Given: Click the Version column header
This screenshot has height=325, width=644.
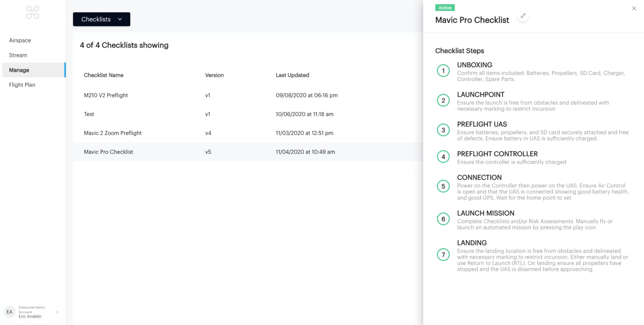Looking at the screenshot, I should [214, 75].
